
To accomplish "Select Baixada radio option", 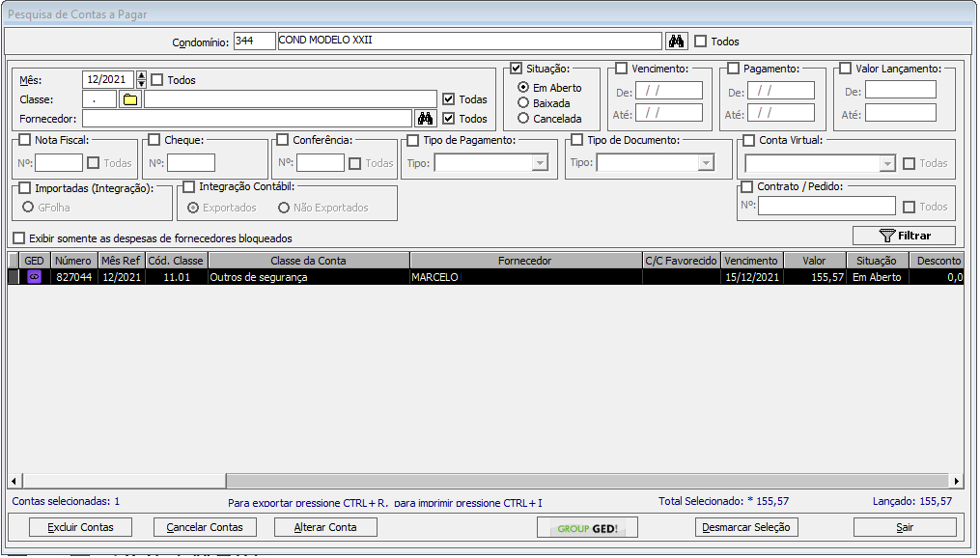I will [x=523, y=102].
